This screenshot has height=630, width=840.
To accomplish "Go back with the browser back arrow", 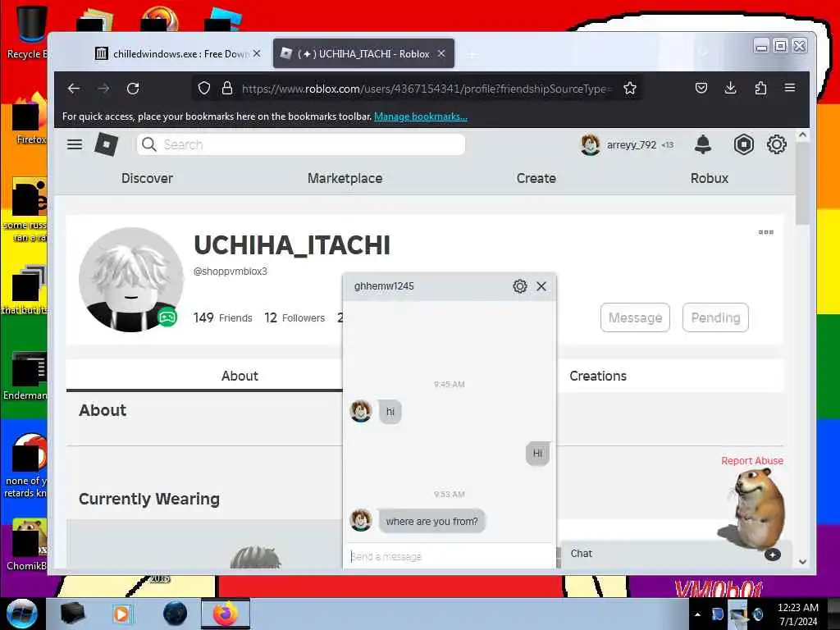I will (74, 89).
